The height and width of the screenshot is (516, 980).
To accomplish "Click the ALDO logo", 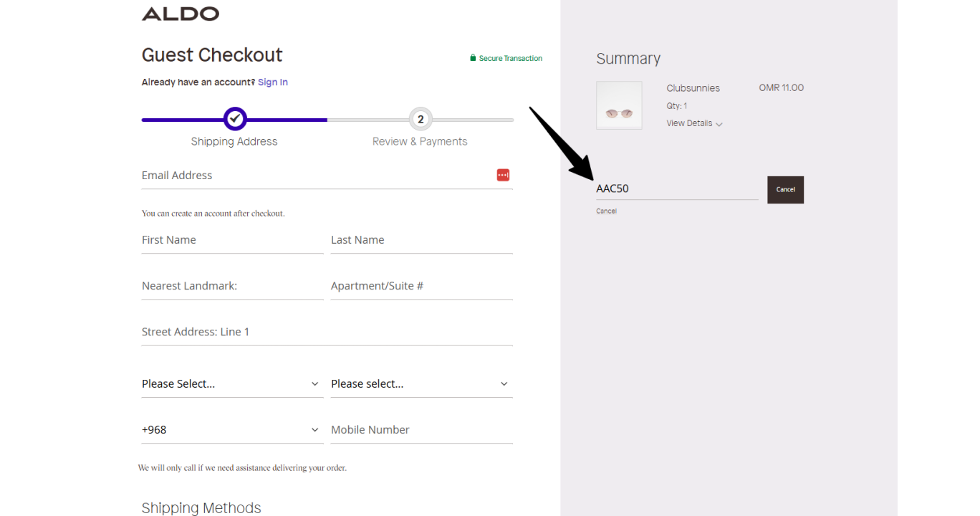I will pos(181,14).
